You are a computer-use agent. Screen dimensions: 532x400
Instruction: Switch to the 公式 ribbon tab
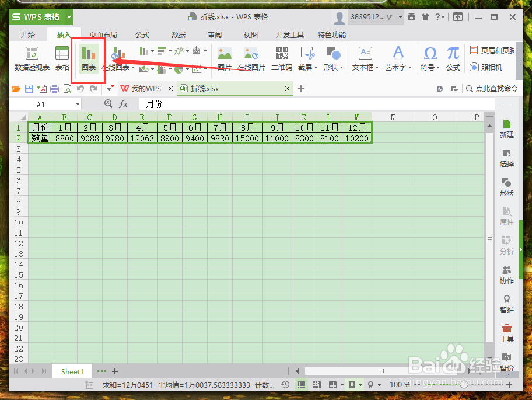pos(142,34)
